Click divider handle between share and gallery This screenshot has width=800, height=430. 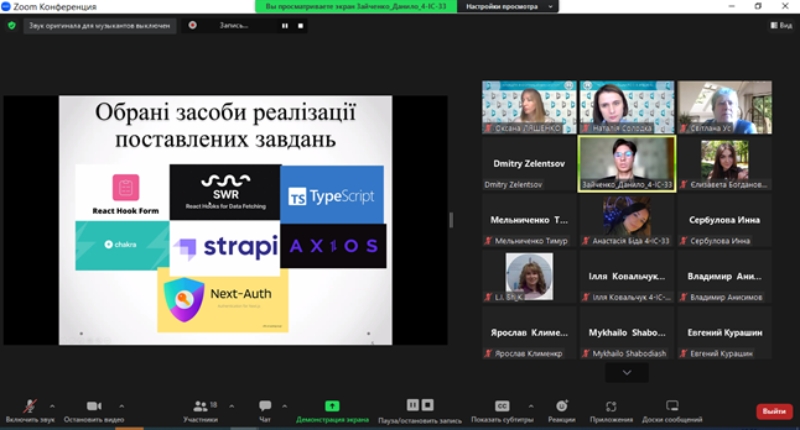(x=451, y=220)
